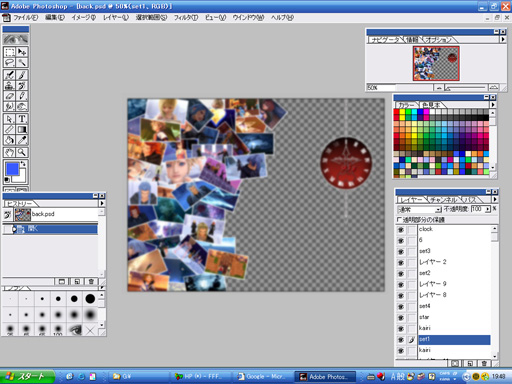
Task: Select the Zoom magnifier tool
Action: (22, 153)
